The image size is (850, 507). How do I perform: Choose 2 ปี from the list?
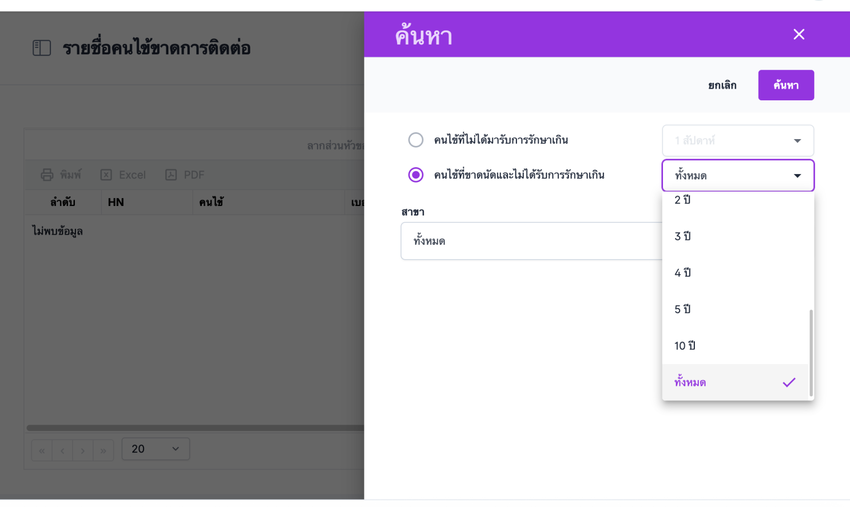pyautogui.click(x=683, y=201)
